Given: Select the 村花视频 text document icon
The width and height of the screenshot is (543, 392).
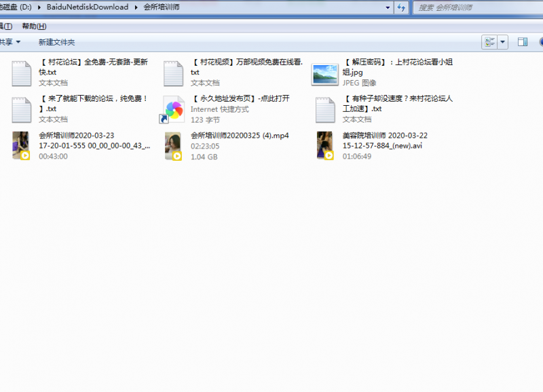Looking at the screenshot, I should pyautogui.click(x=174, y=73).
